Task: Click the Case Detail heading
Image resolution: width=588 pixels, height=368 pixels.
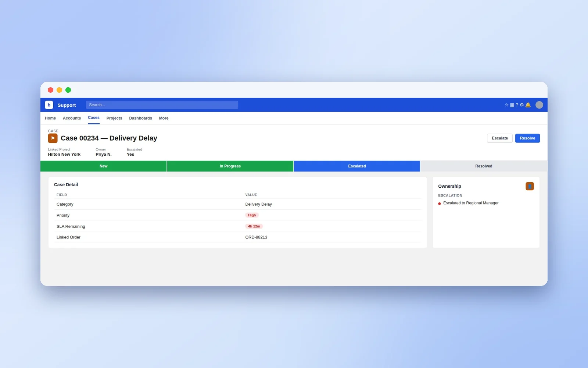Action: [66, 185]
